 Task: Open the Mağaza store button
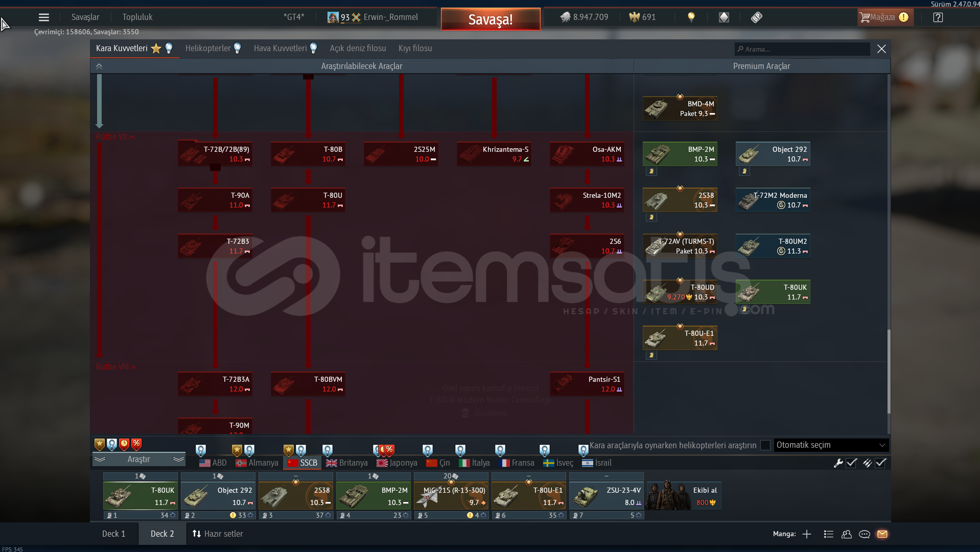pos(884,17)
